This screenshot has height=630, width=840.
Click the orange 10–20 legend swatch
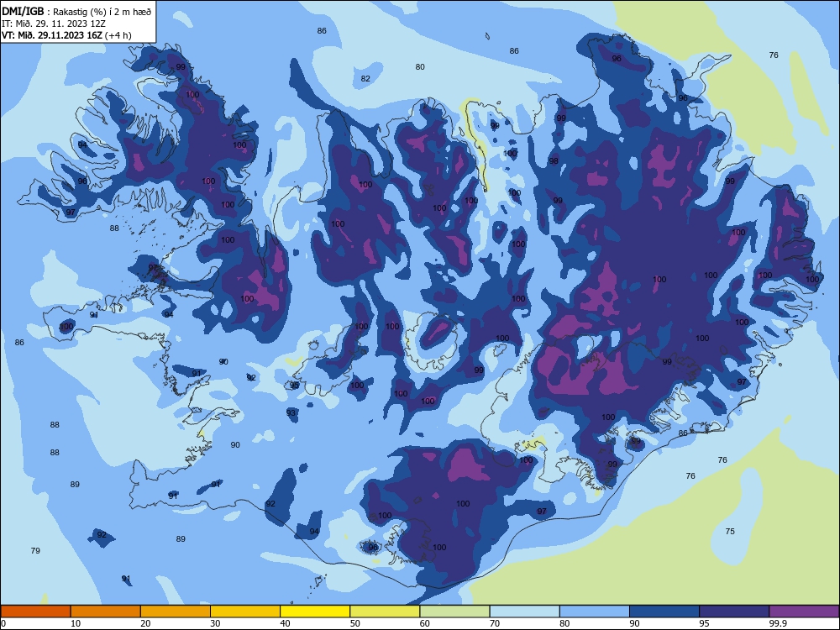[x=106, y=612]
